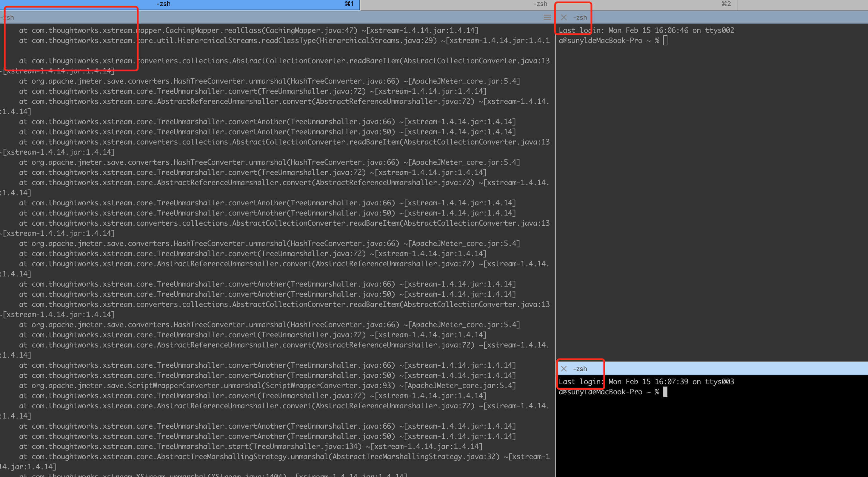Viewport: 868px width, 477px height.
Task: Click the empty tab bar area right of ⌘2
Action: tap(802, 5)
